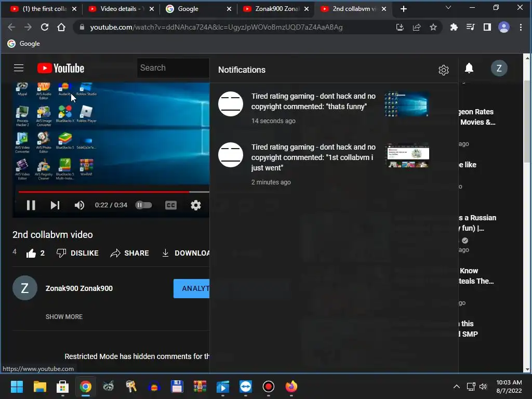This screenshot has height=399, width=532.
Task: Open Windows Start menu
Action: click(x=17, y=387)
